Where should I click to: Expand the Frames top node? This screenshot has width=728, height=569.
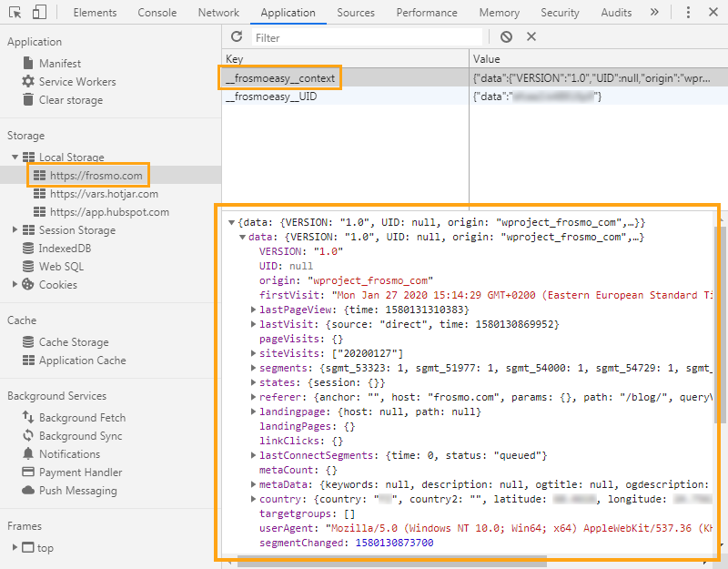click(x=15, y=547)
